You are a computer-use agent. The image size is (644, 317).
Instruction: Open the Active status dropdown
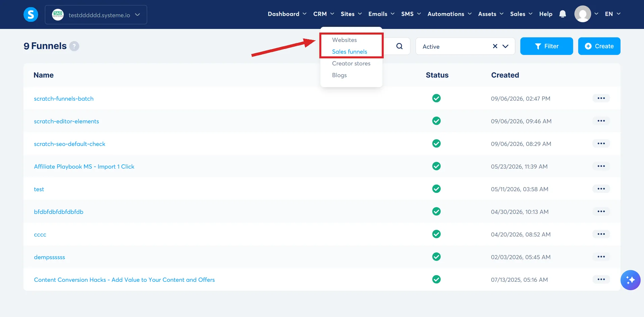[505, 46]
